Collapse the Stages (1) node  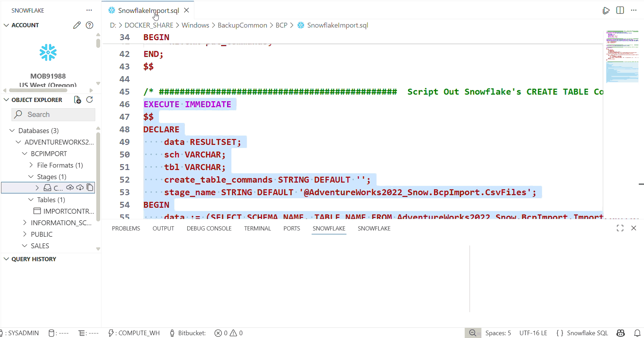tap(31, 177)
